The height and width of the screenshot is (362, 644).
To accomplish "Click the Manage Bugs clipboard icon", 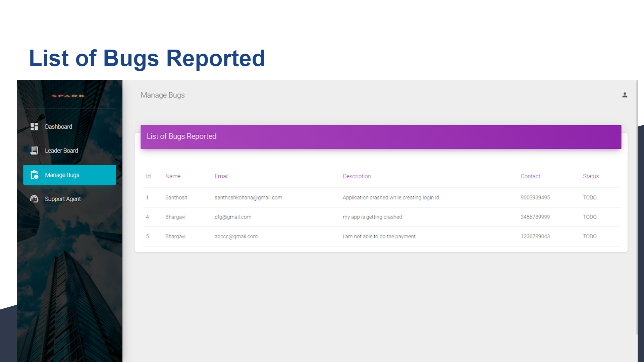I will (34, 175).
